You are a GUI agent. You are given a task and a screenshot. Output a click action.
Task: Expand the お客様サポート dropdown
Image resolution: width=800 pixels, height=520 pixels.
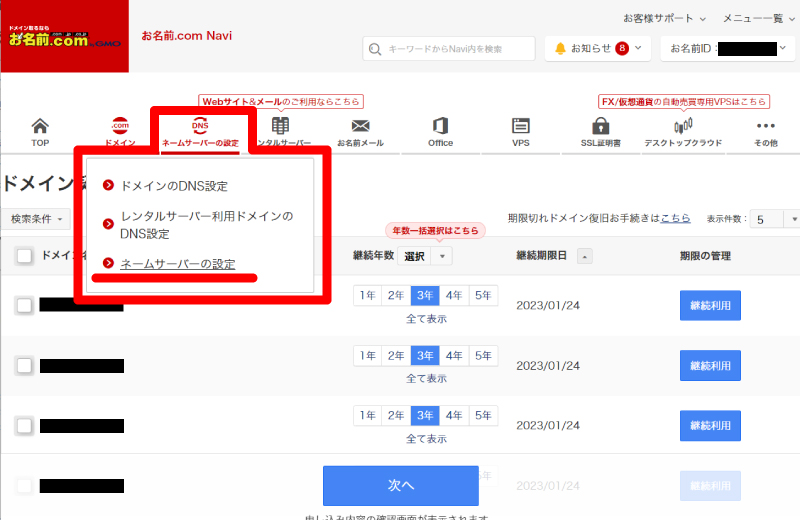coord(664,18)
